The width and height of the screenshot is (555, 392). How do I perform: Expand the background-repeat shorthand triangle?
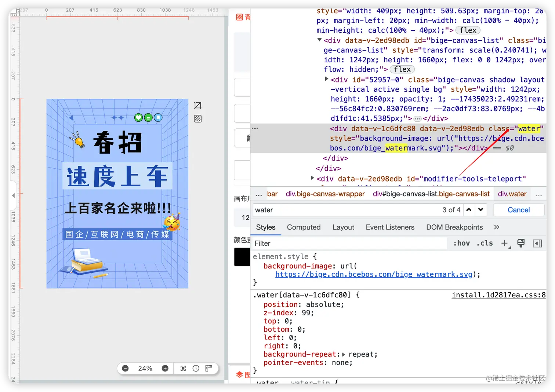344,355
